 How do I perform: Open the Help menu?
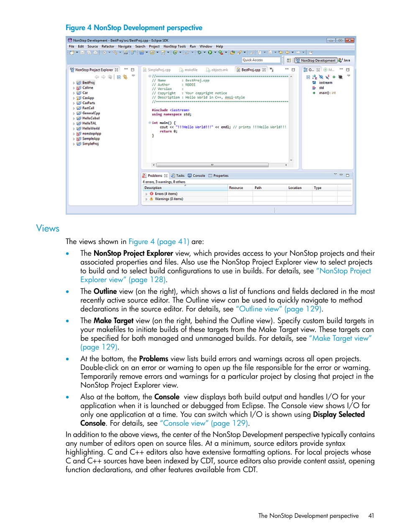point(220,46)
